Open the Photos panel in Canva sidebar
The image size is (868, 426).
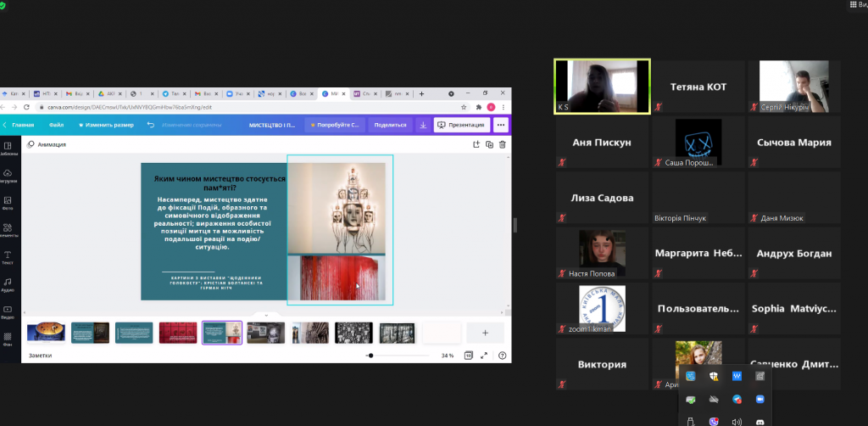pyautogui.click(x=8, y=204)
